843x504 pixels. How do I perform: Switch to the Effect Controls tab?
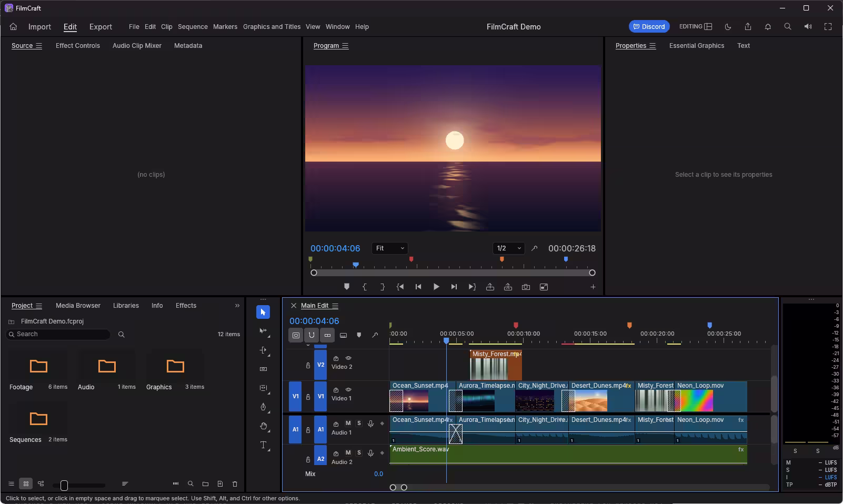click(78, 46)
